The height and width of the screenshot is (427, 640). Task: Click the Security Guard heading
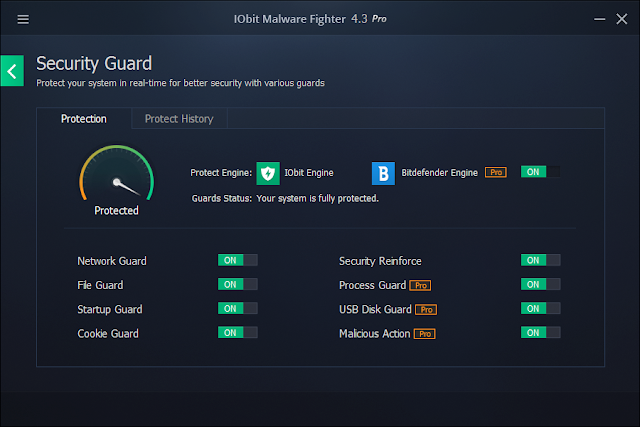pos(94,64)
